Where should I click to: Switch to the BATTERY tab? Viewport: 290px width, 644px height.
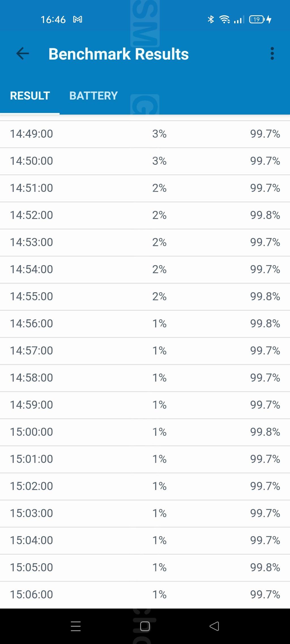(93, 96)
